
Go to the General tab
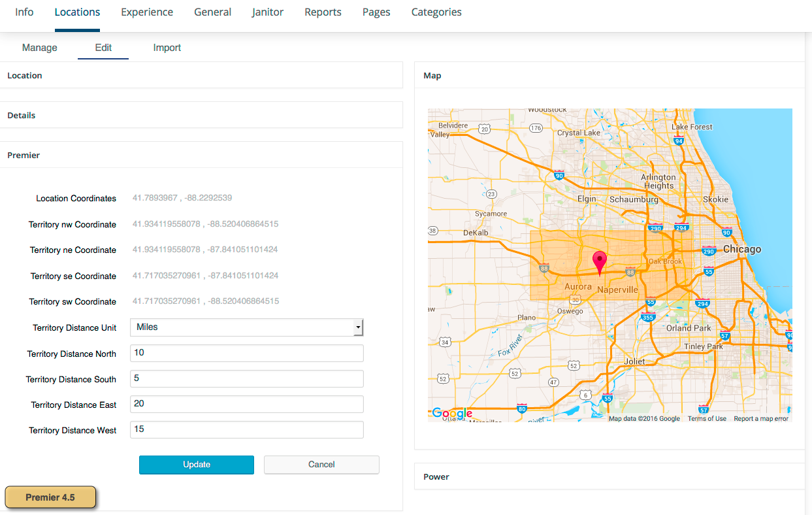212,12
